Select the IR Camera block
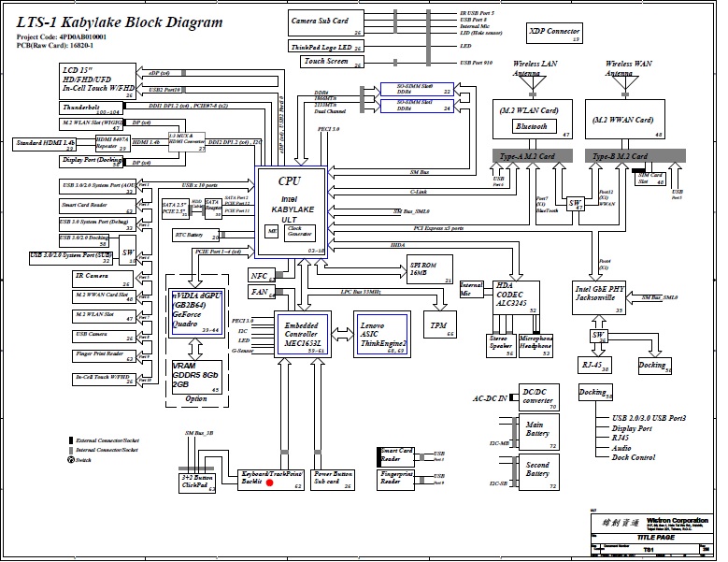 coord(104,280)
